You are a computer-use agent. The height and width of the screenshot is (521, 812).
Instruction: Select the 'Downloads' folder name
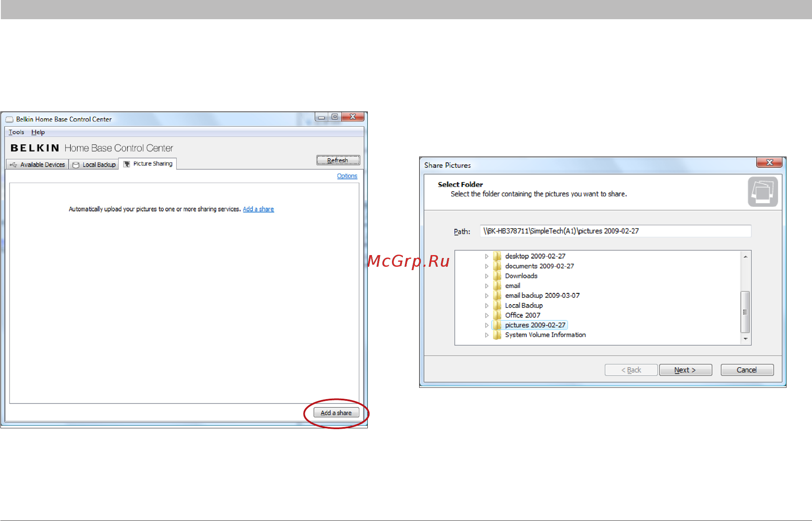click(521, 276)
